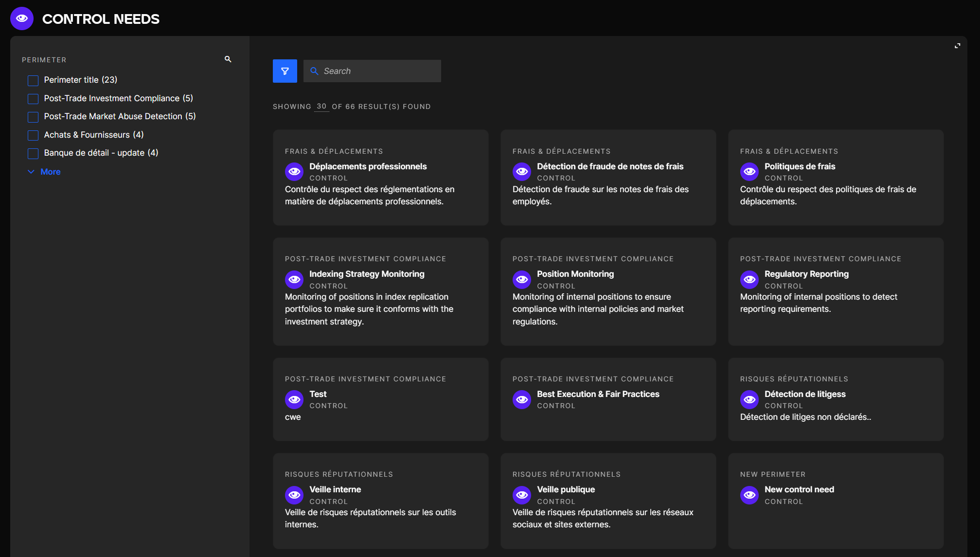The height and width of the screenshot is (557, 980).
Task: Click the Perimeter panel search magnifier
Action: [x=228, y=59]
